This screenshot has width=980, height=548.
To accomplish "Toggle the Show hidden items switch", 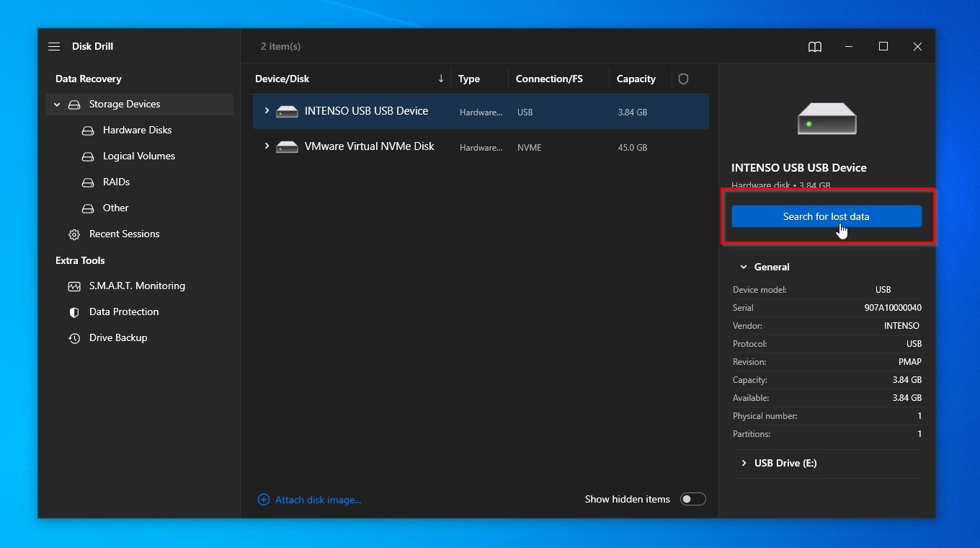I will pos(692,499).
